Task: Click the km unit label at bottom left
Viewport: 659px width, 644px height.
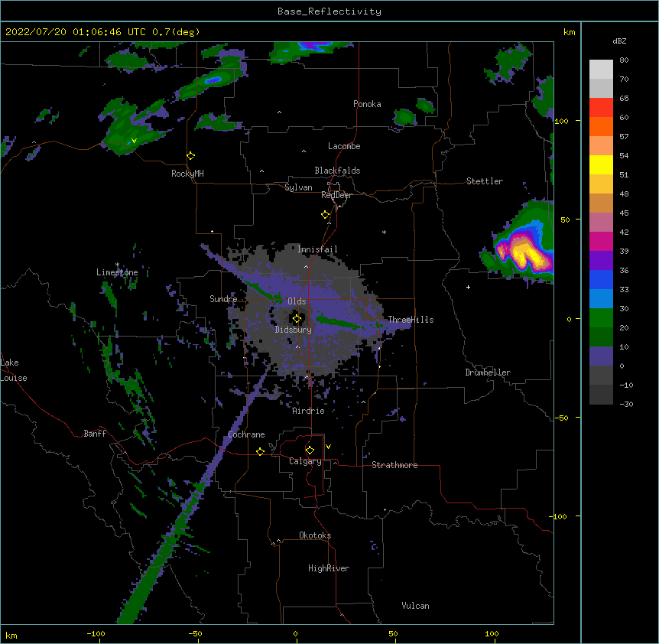Action: [11, 636]
